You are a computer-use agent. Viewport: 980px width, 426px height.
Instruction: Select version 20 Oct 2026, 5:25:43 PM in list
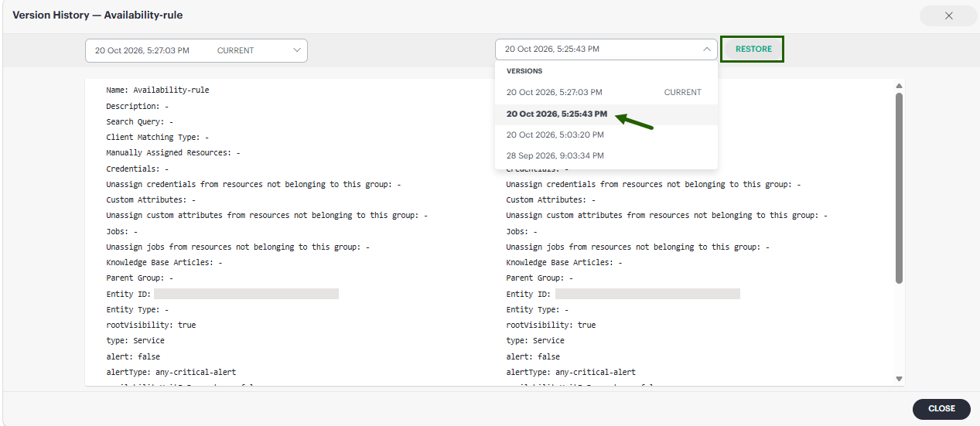tap(606, 114)
